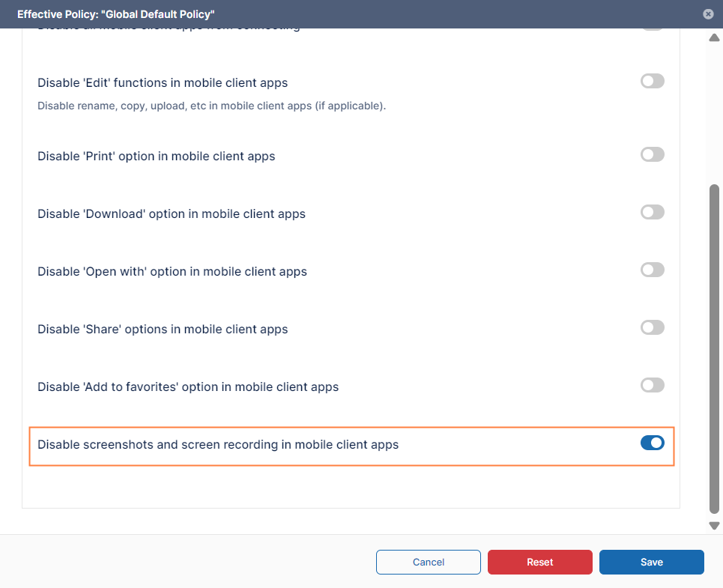Click the Cancel button

429,563
